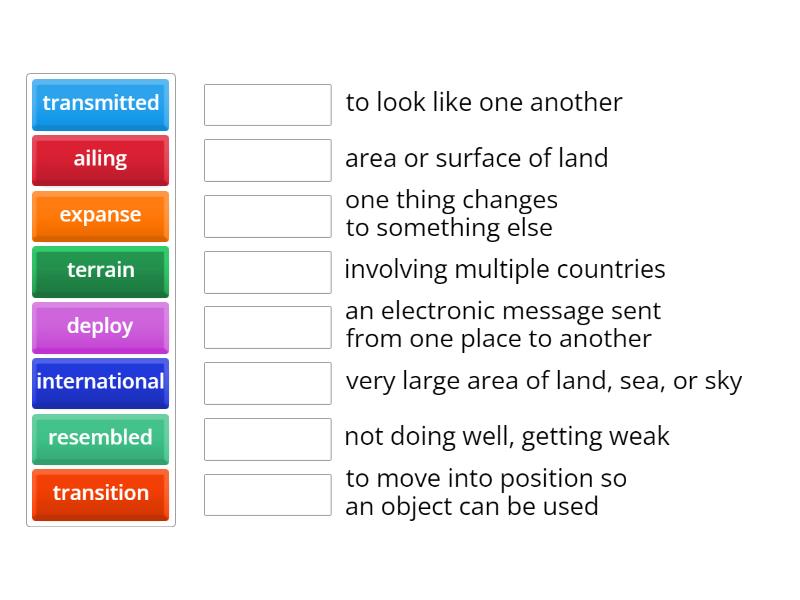Select answer slot for 'not doing well, getting weak'
Screen dimensions: 800x600
pyautogui.click(x=267, y=439)
